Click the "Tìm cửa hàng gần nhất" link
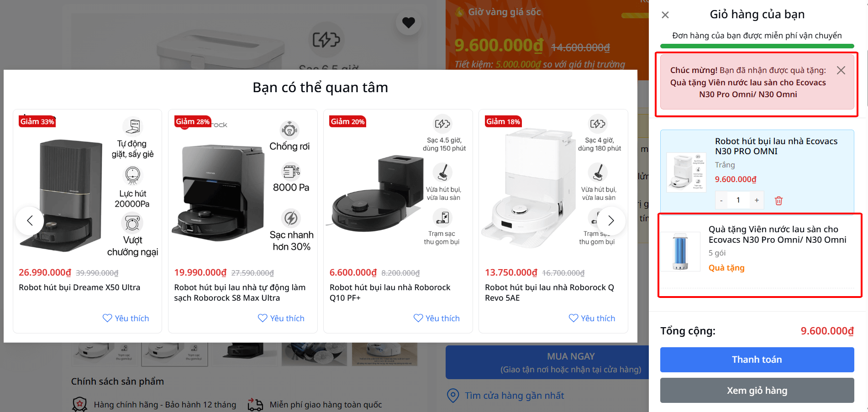Image resolution: width=868 pixels, height=412 pixels. click(x=514, y=396)
